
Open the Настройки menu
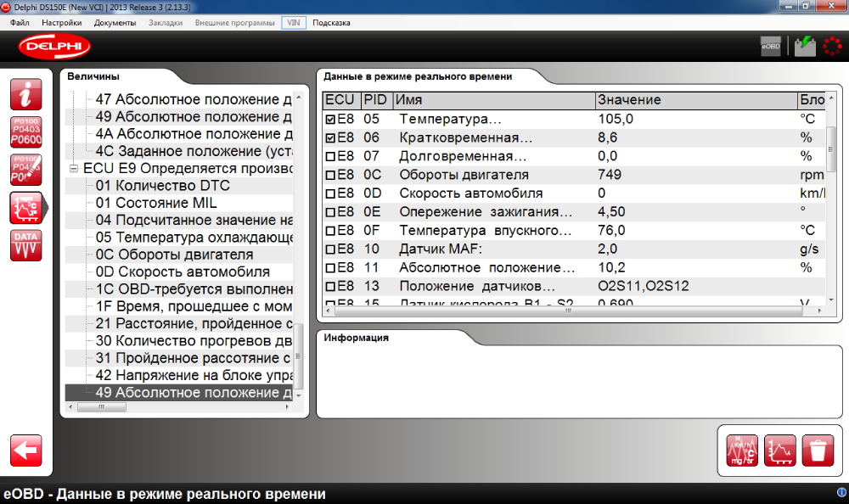point(62,23)
